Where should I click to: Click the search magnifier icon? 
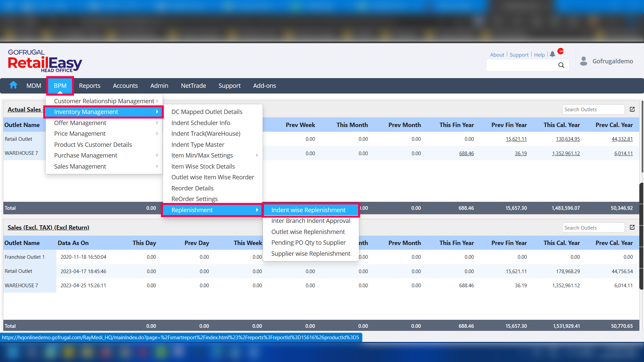pos(561,65)
